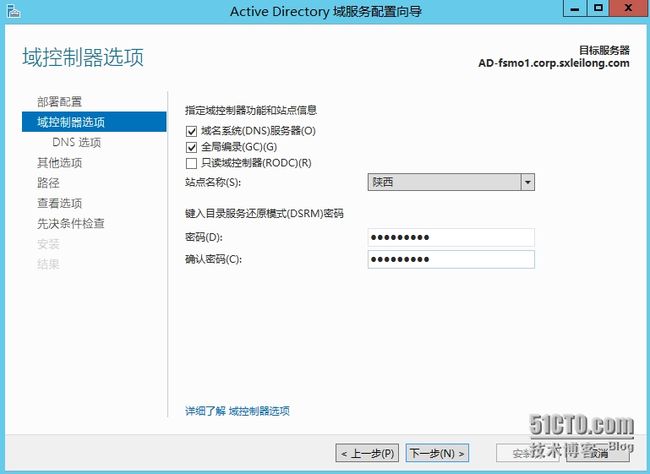Open the 详细了解 域控制器选项 link

pyautogui.click(x=237, y=411)
